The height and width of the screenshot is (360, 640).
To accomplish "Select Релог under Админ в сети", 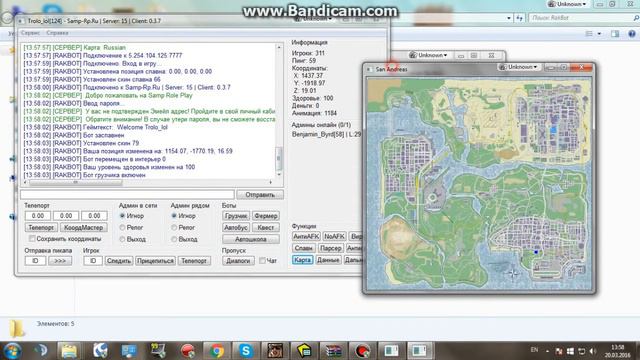I will point(122,227).
